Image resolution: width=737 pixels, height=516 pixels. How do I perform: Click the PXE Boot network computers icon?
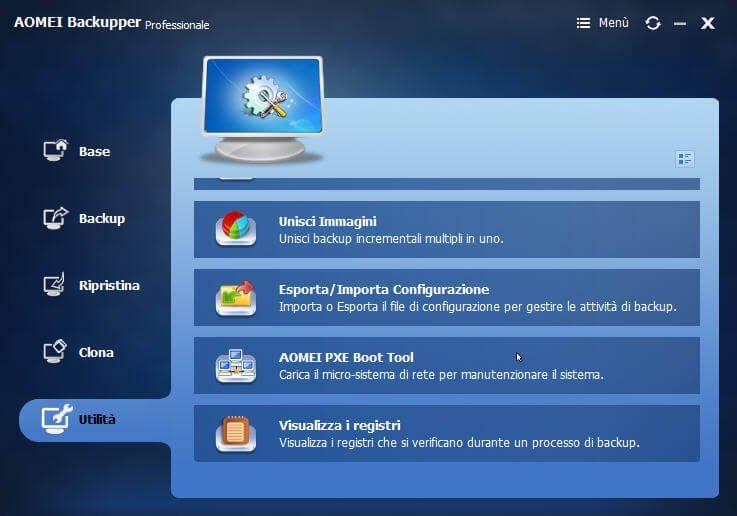point(236,366)
